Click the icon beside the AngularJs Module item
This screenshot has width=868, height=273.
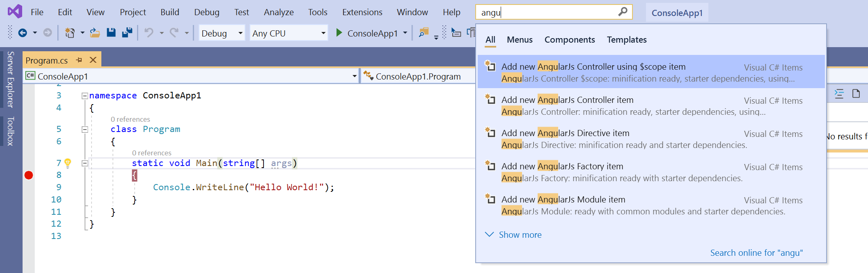point(490,199)
